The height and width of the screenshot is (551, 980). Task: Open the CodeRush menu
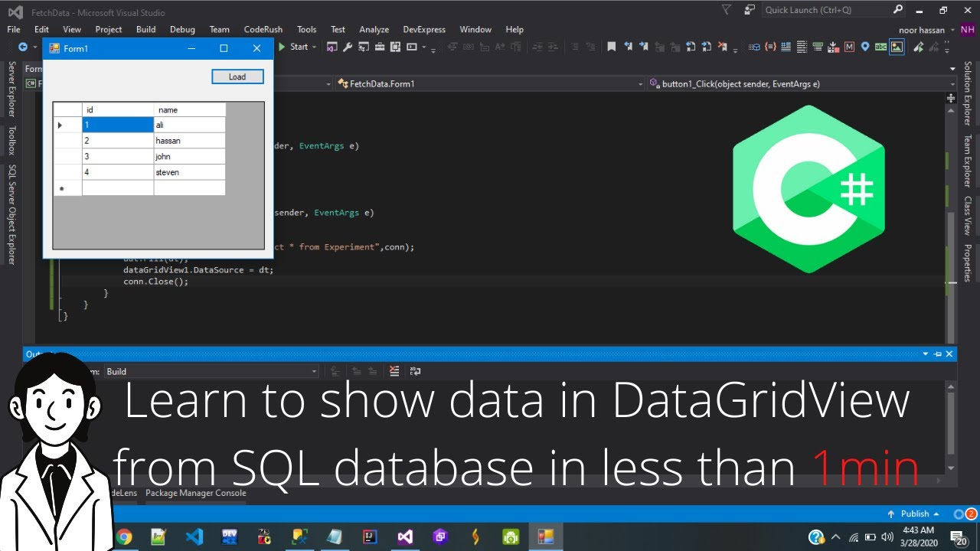263,29
